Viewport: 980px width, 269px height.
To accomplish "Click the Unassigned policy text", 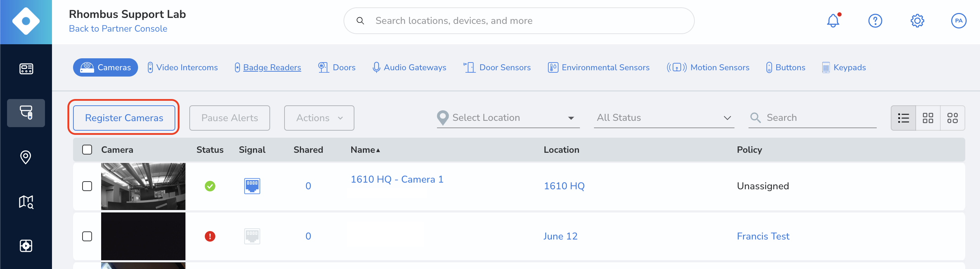I will pos(763,186).
